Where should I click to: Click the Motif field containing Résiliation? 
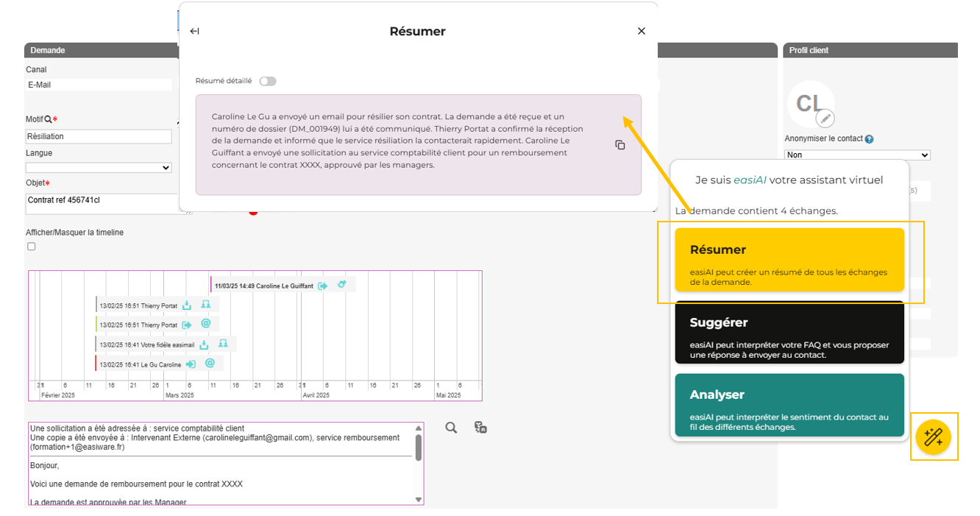point(99,136)
